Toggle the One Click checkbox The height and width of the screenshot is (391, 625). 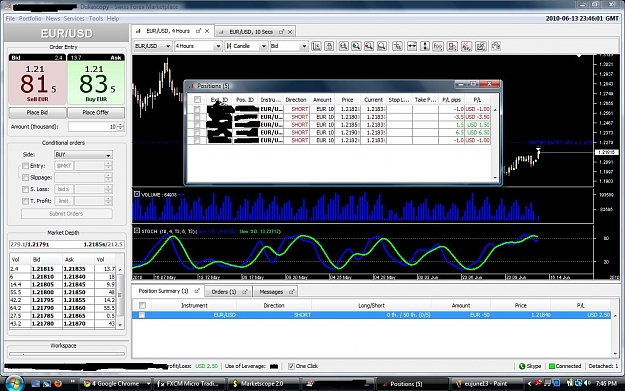291,366
